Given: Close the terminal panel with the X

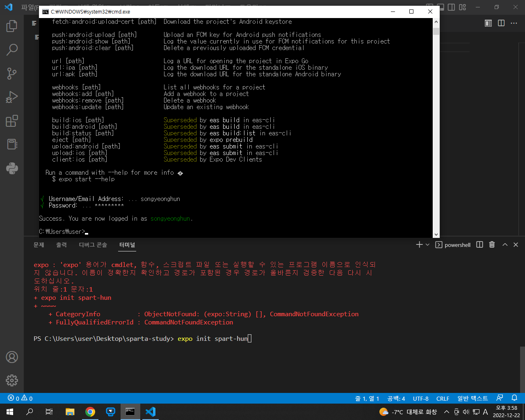Looking at the screenshot, I should (x=516, y=245).
